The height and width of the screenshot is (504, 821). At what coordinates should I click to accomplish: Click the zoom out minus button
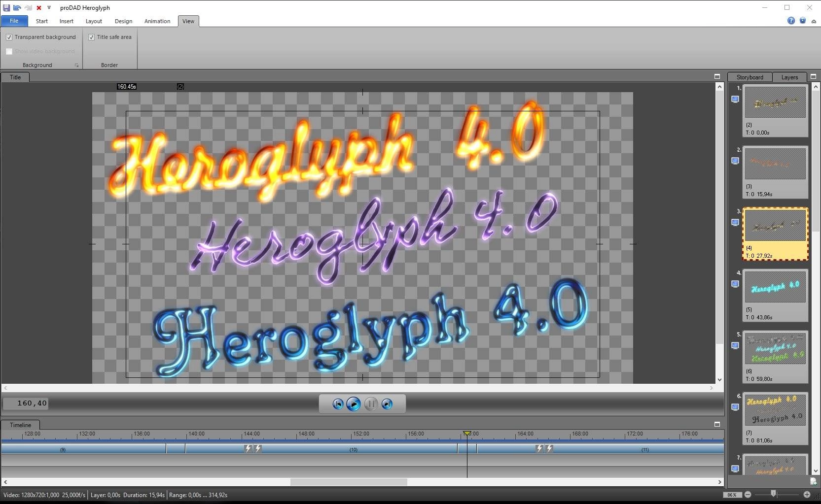click(748, 494)
